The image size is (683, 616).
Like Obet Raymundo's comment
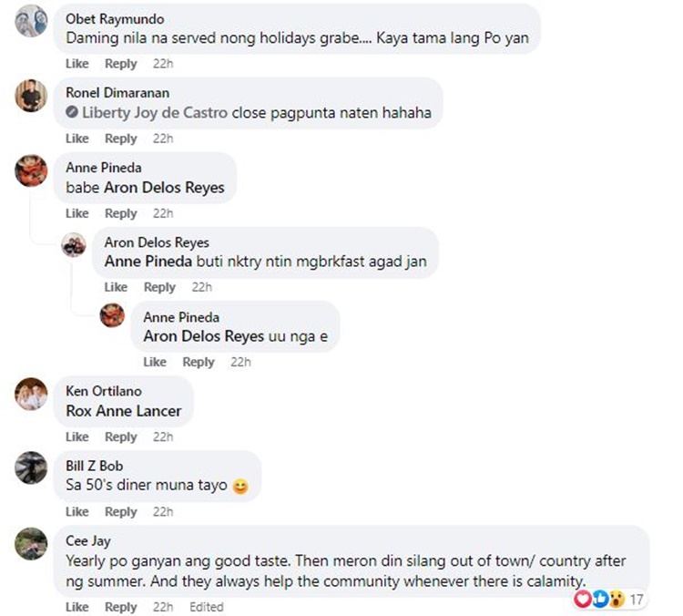click(77, 64)
